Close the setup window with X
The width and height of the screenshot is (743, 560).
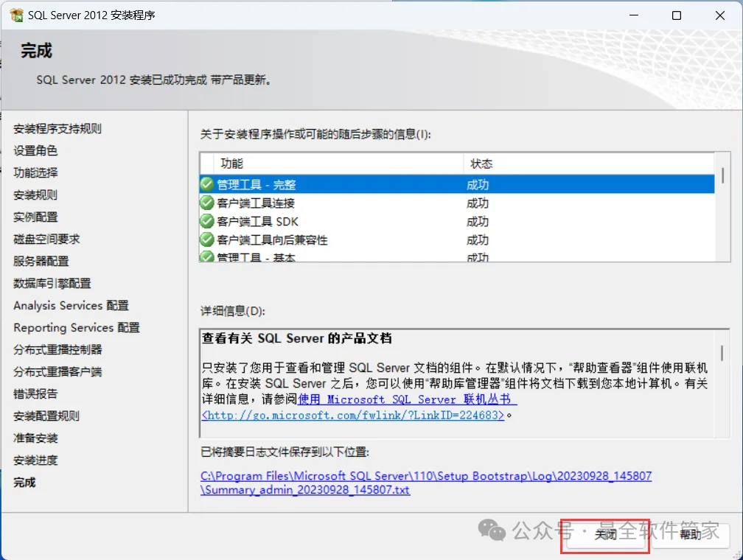(x=719, y=15)
